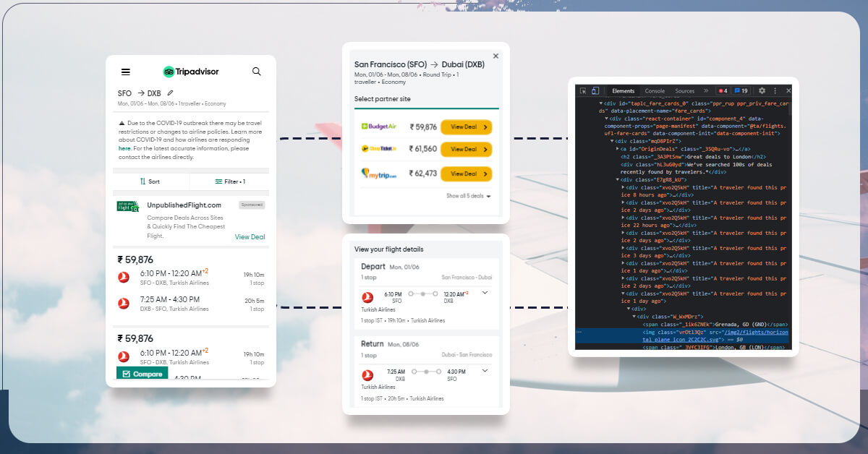Click the Tripadvisor owl logo
The width and height of the screenshot is (868, 454).
point(169,72)
